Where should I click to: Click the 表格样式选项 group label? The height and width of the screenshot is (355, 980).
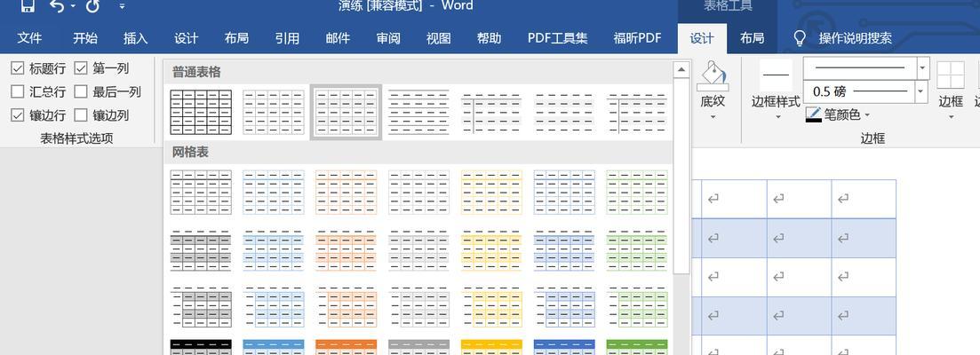point(77,138)
